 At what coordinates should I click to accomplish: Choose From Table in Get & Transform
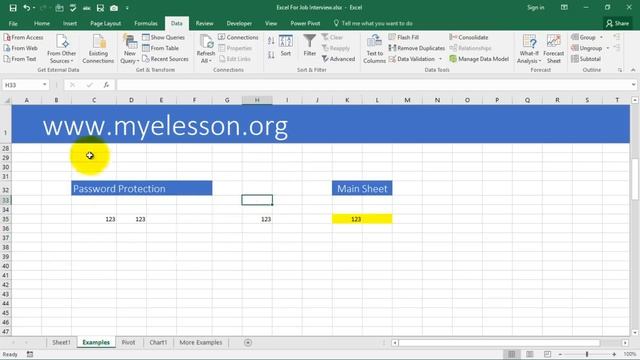tap(160, 48)
